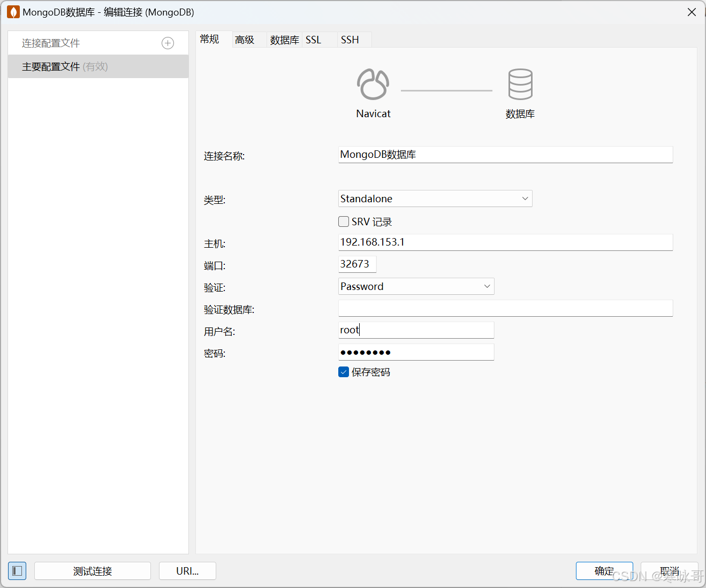
Task: Click the URI... button
Action: 187,571
